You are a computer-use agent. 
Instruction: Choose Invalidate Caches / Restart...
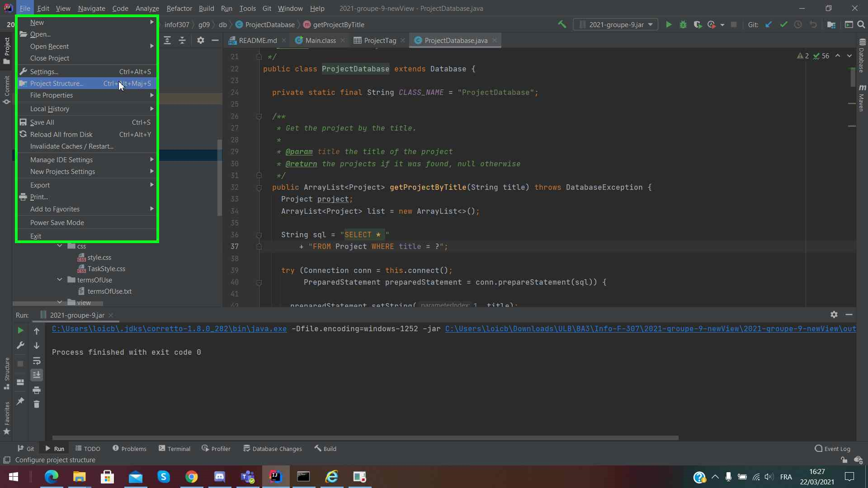click(87, 146)
